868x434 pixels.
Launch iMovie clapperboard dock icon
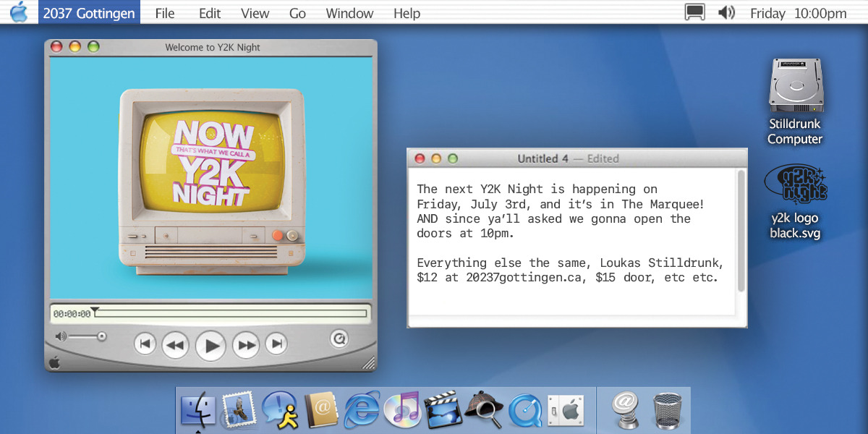(443, 410)
